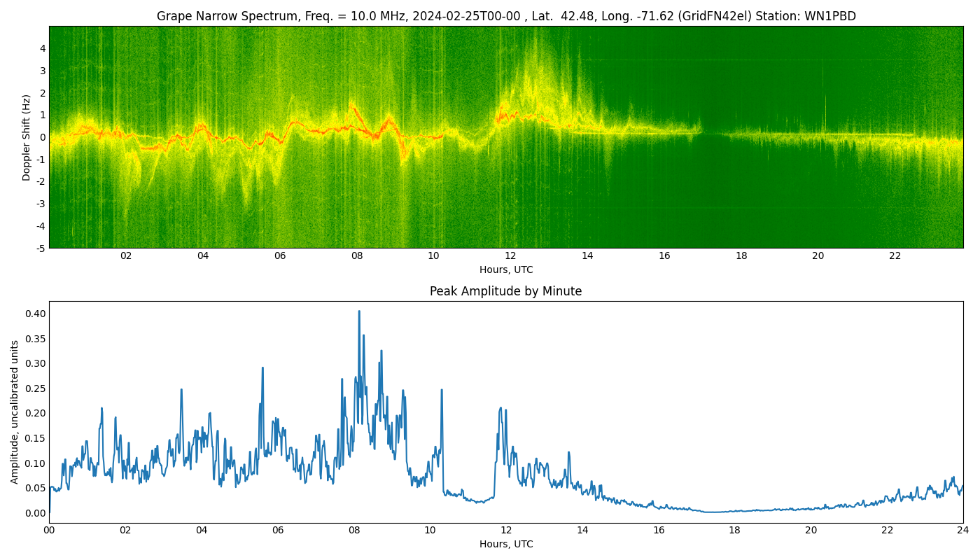Viewport: 980px width, 560px height.
Task: Click the 22 hour tick under the spectrogram
Action: (895, 256)
